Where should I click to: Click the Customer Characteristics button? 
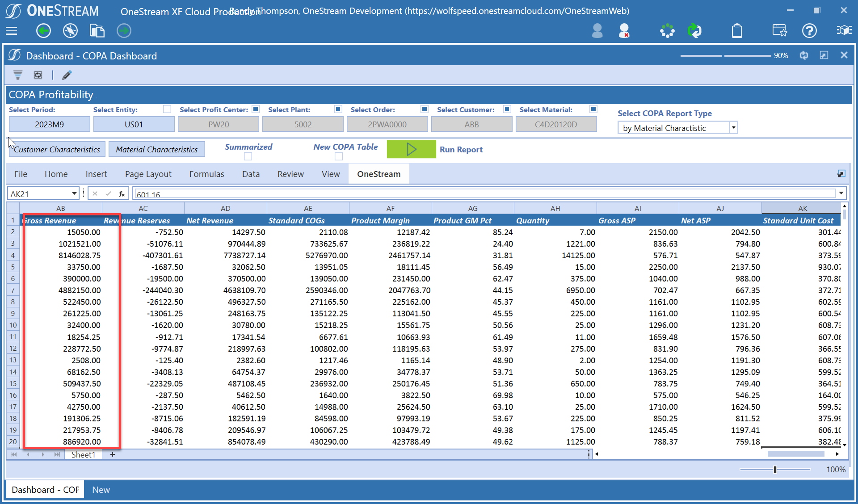[57, 149]
